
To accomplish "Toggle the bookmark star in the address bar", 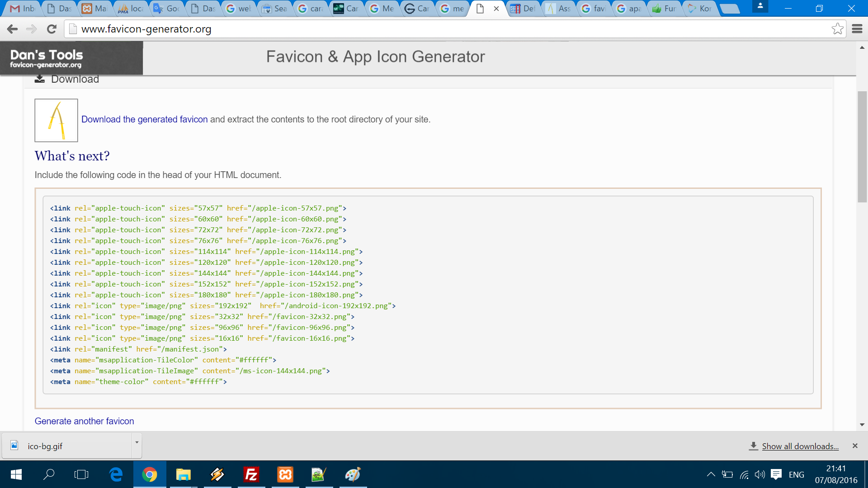I will (x=839, y=28).
